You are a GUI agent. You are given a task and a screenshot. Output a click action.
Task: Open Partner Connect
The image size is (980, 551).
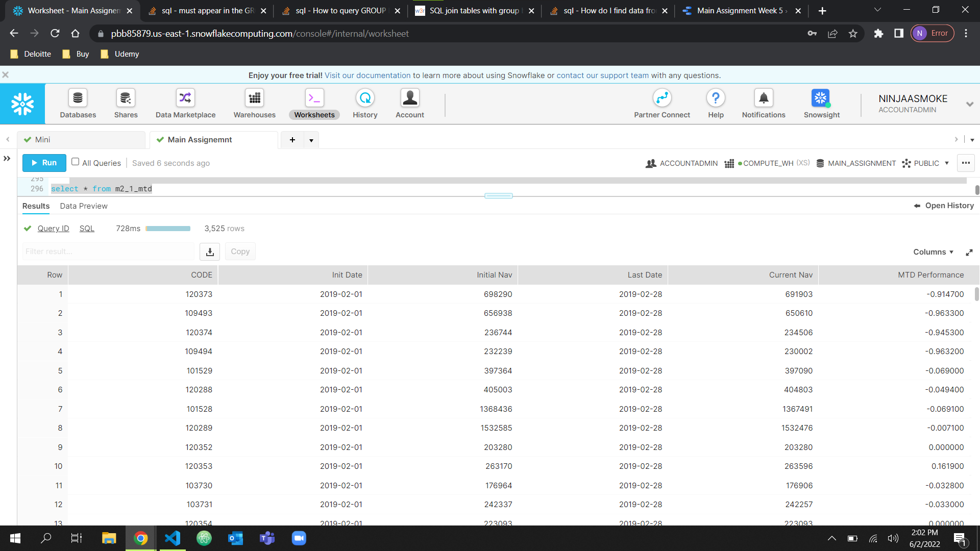[661, 103]
